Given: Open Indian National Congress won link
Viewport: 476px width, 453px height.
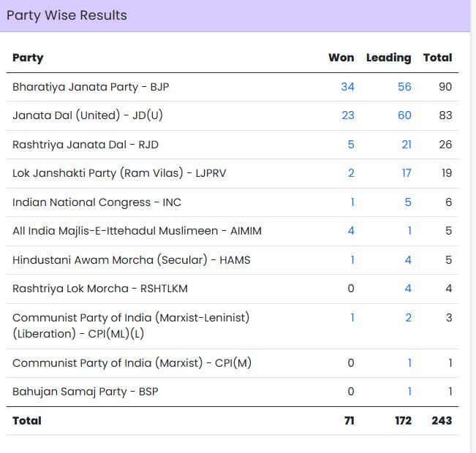Looking at the screenshot, I should [352, 202].
